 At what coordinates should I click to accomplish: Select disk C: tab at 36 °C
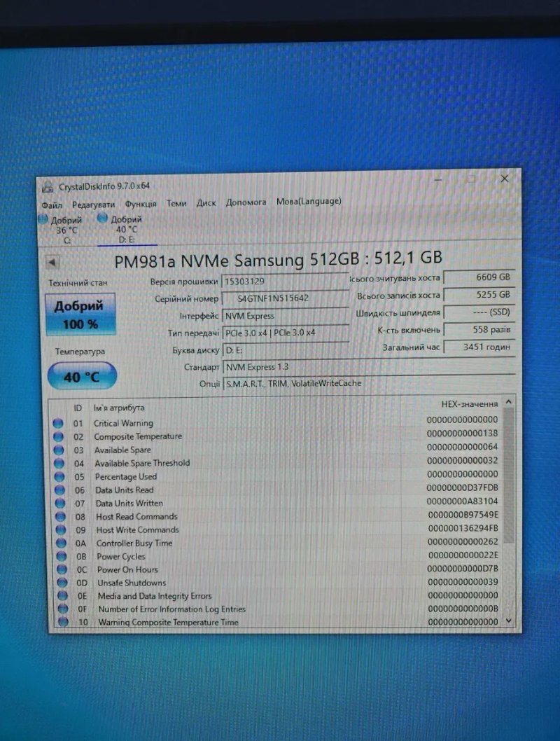61,230
